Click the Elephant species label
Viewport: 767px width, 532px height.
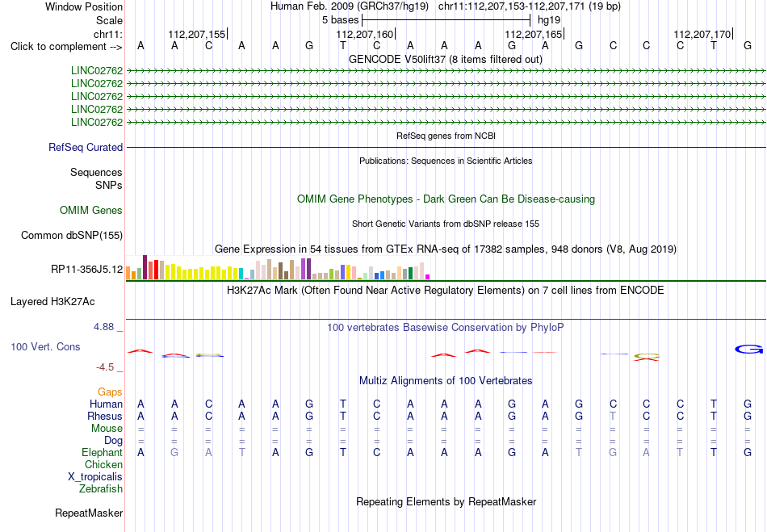pos(103,452)
